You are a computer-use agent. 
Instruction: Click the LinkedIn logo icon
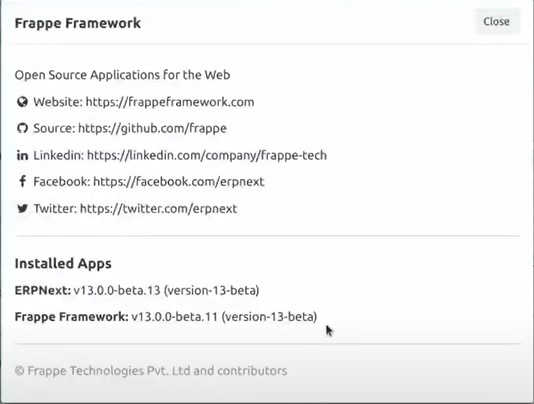(22, 155)
